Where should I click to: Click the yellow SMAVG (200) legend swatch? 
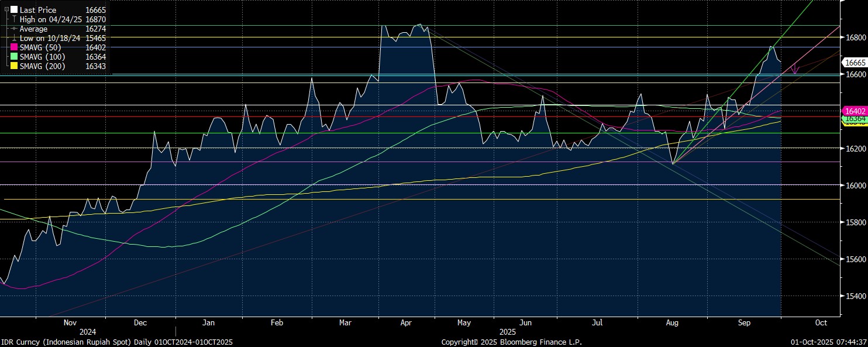(14, 66)
